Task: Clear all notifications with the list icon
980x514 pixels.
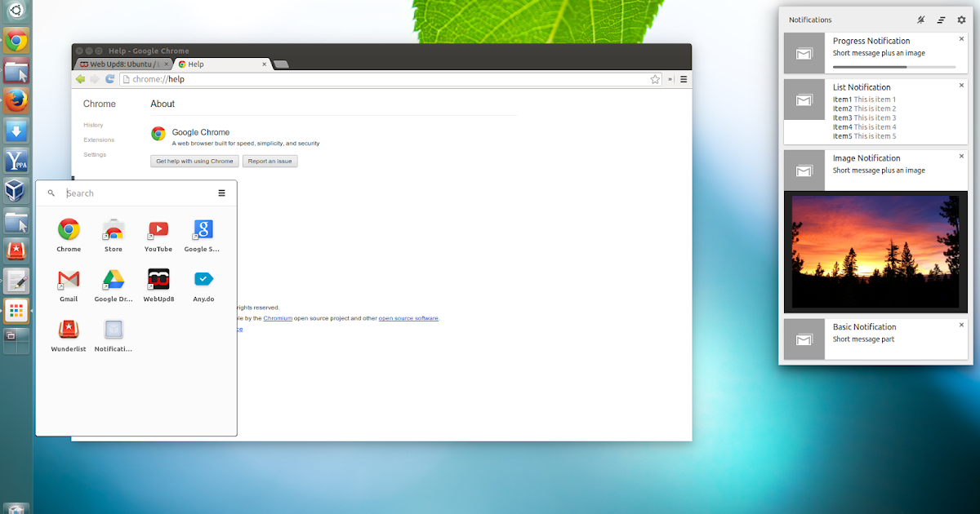Action: [x=941, y=20]
